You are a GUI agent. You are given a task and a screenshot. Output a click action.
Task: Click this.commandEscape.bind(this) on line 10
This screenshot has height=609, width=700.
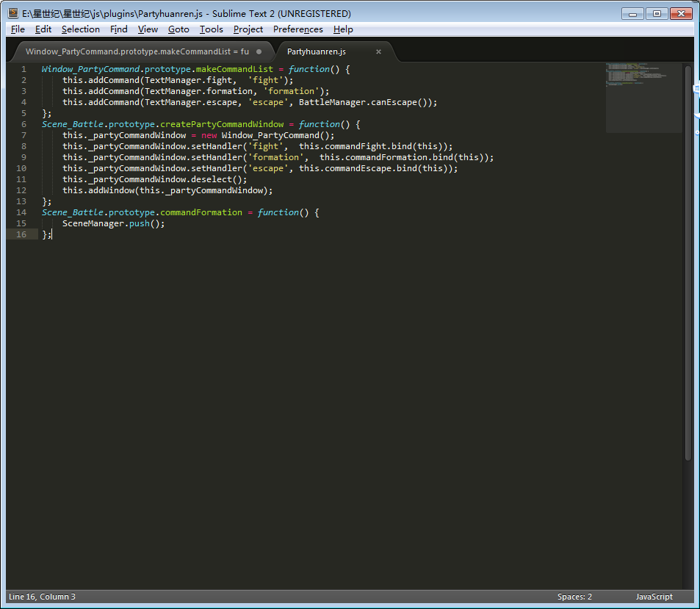[x=376, y=168]
